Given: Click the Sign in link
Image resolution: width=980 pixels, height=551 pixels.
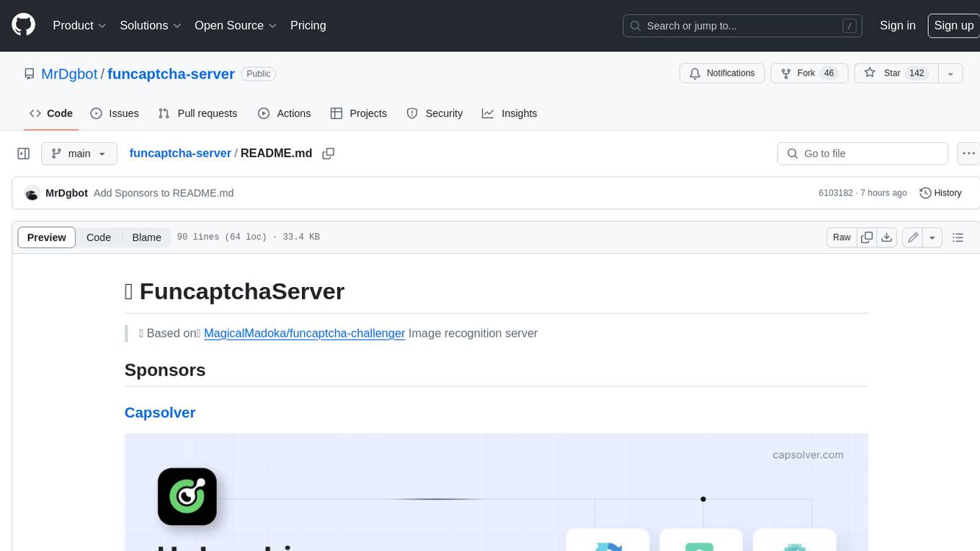Looking at the screenshot, I should click(897, 25).
